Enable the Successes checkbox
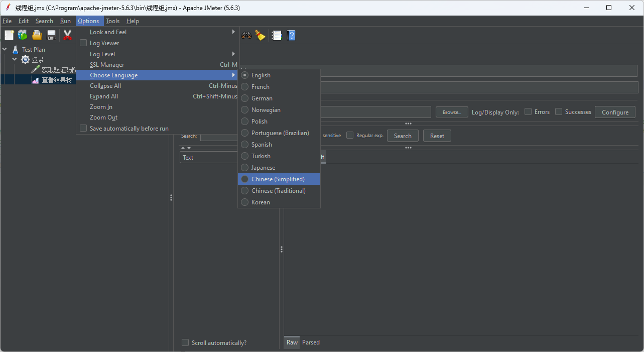The image size is (644, 352). click(559, 111)
